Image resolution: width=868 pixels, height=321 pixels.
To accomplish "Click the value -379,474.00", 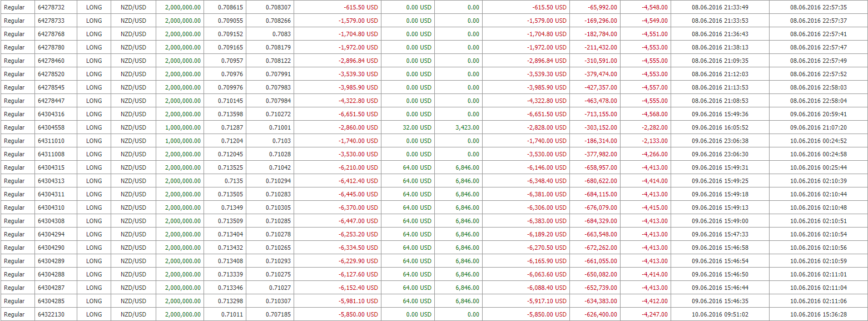I will [x=601, y=74].
